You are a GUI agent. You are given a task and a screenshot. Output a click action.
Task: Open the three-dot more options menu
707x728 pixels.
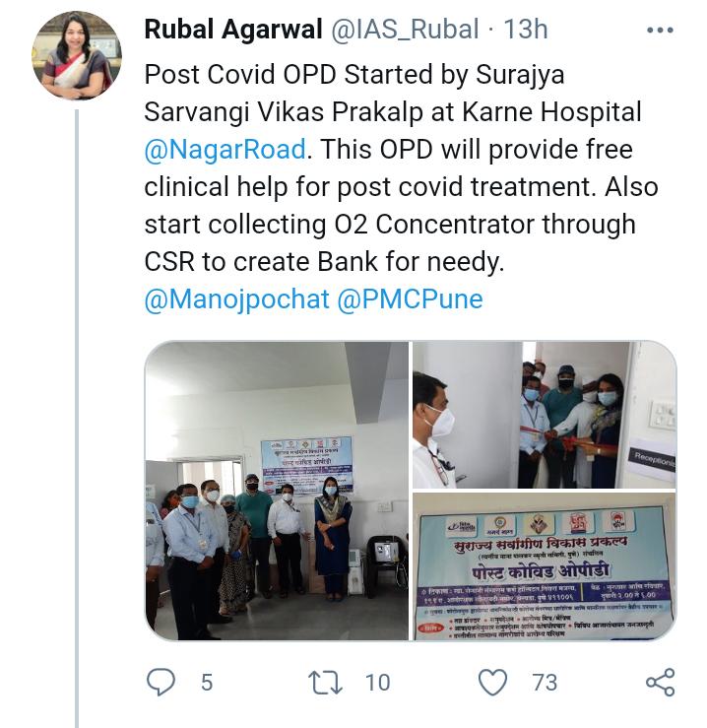click(660, 31)
